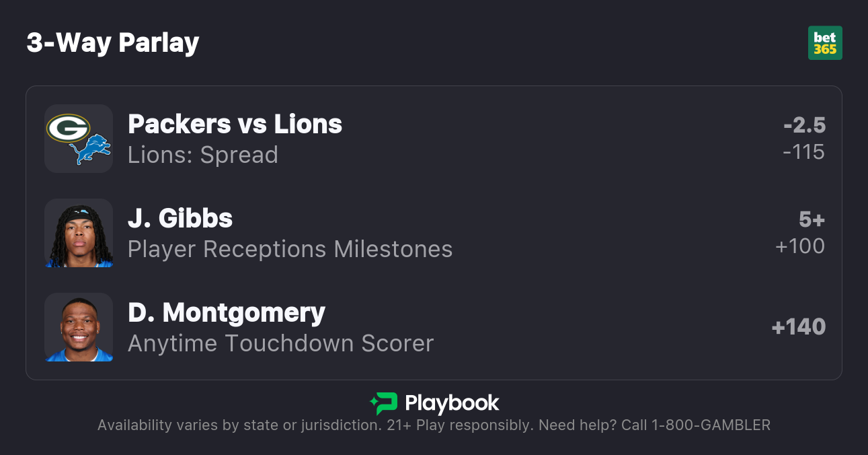Open the D. Montgomery player name

[227, 312]
